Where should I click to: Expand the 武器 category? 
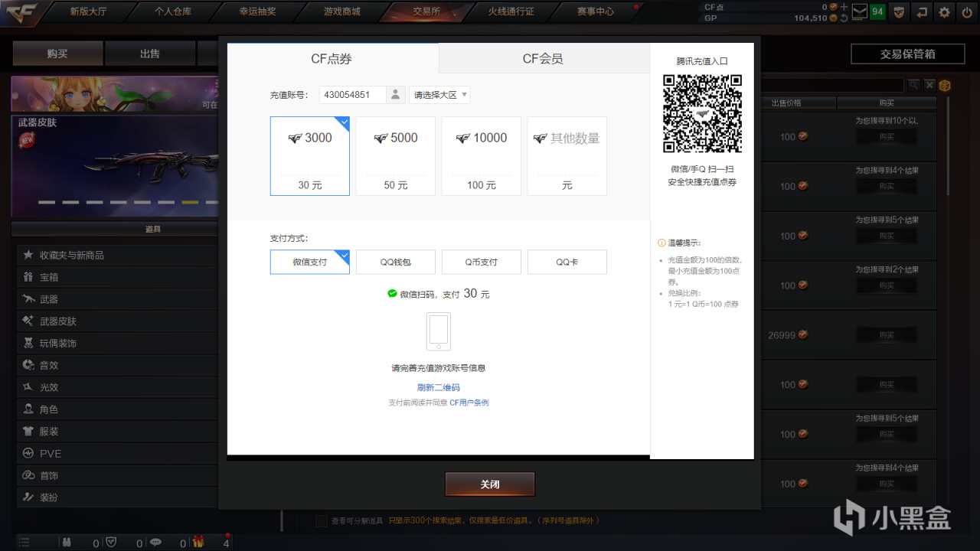[x=119, y=299]
